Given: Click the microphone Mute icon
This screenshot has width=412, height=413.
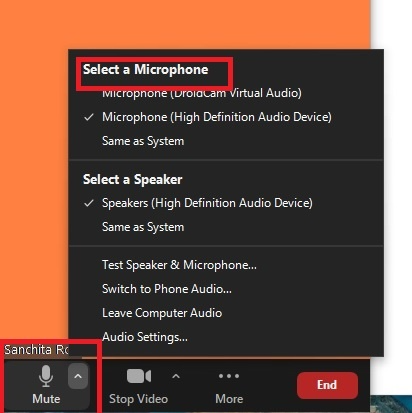Looking at the screenshot, I should [46, 376].
